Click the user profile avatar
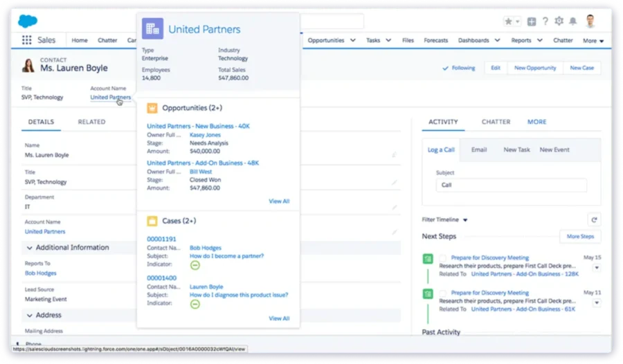The image size is (623, 364). (590, 21)
